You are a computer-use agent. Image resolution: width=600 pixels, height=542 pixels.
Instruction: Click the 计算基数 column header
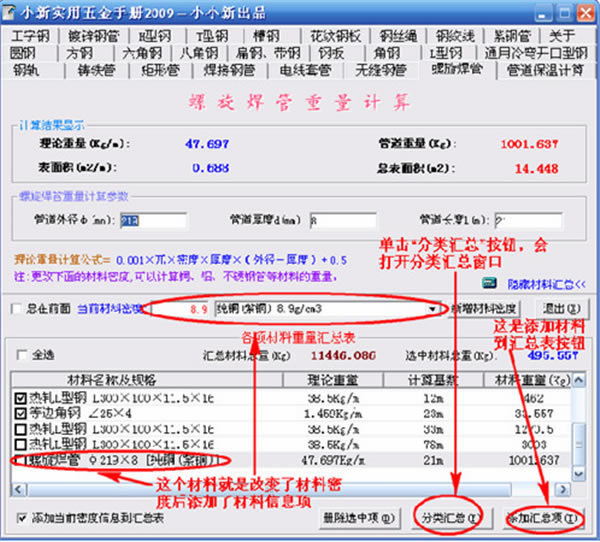click(433, 380)
